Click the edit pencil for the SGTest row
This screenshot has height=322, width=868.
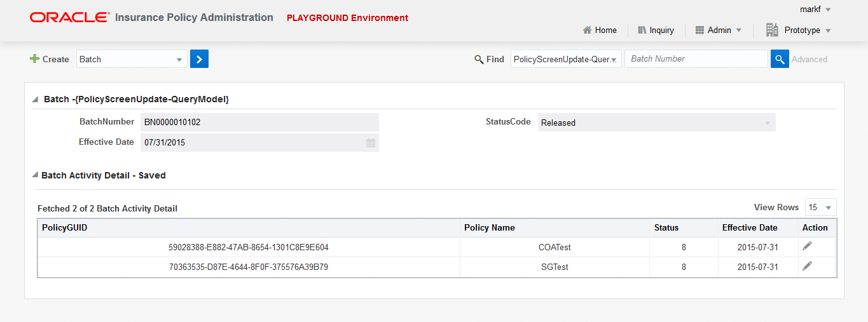(807, 265)
